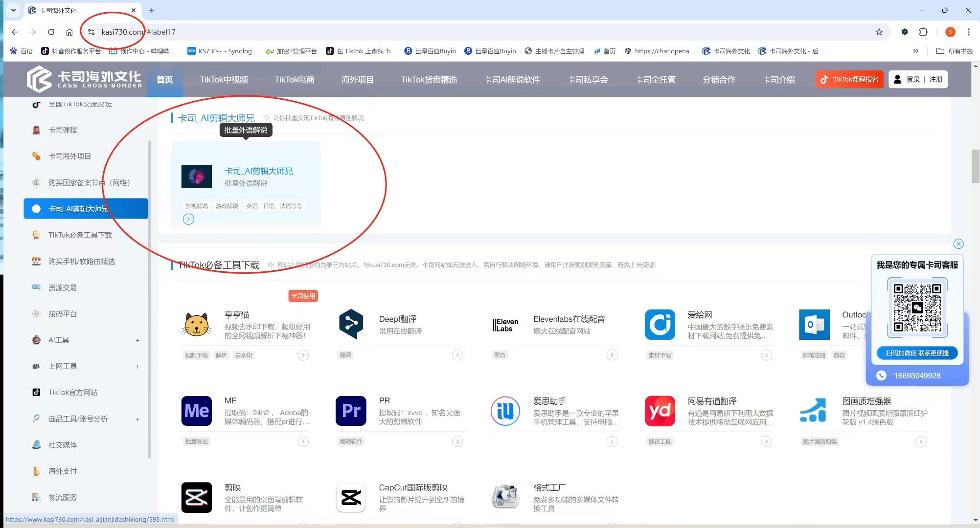Open the 图画质增强器 icon
The width and height of the screenshot is (980, 528).
814,411
